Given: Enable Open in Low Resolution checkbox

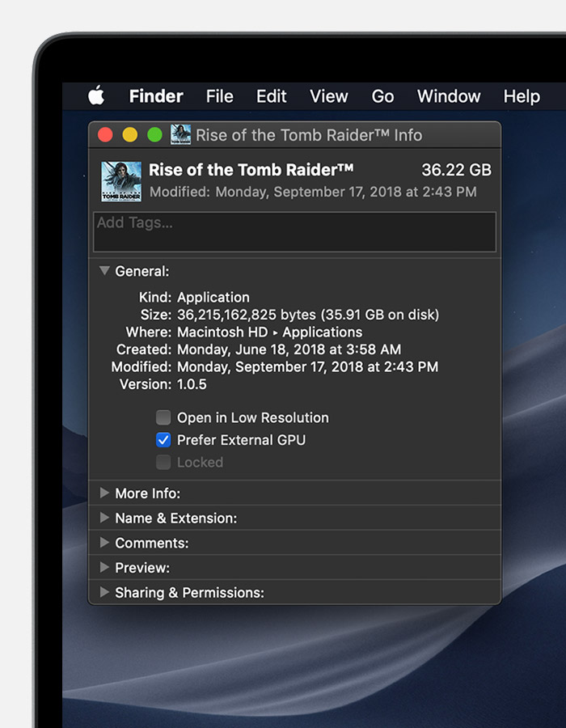Looking at the screenshot, I should [163, 417].
